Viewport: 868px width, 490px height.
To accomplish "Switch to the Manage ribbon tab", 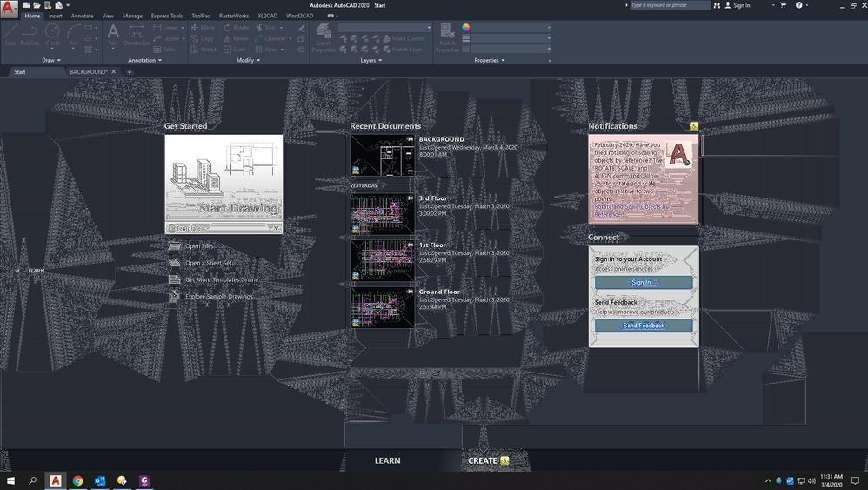I will (x=132, y=16).
